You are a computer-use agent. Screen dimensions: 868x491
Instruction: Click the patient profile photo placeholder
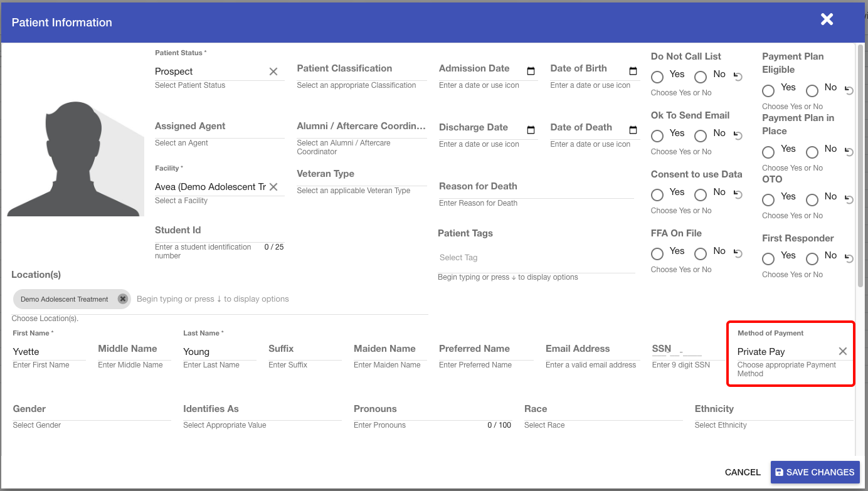[75, 161]
